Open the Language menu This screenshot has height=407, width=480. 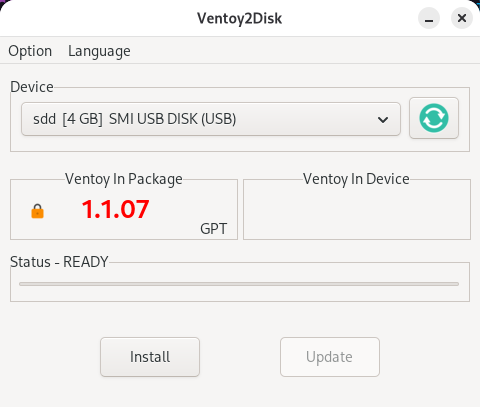point(99,51)
